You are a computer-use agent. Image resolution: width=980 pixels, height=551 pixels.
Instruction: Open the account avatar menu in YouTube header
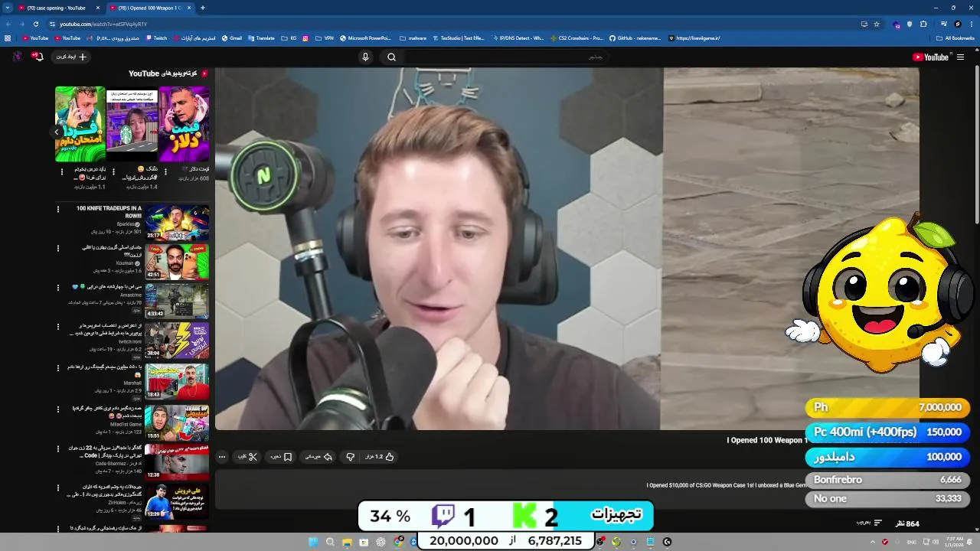[x=17, y=57]
